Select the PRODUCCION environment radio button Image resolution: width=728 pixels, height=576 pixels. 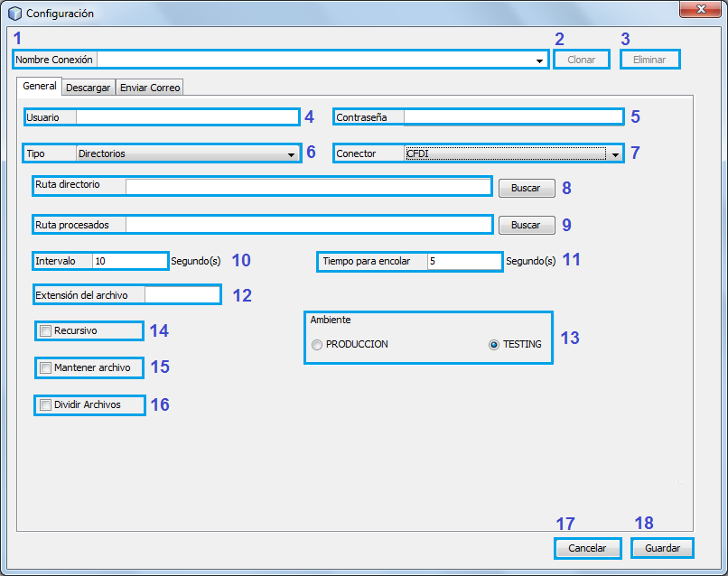(x=316, y=345)
